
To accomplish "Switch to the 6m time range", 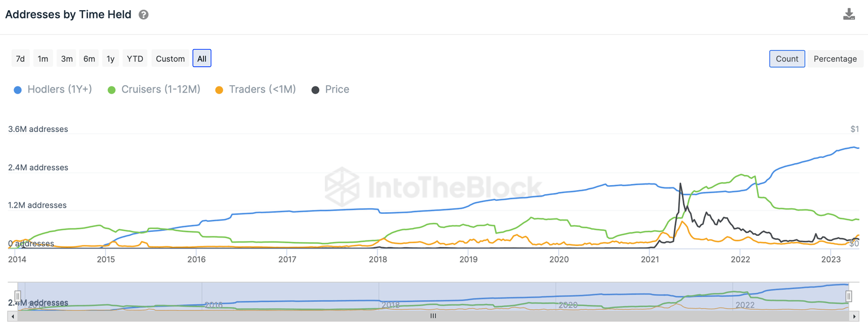I will (x=89, y=59).
